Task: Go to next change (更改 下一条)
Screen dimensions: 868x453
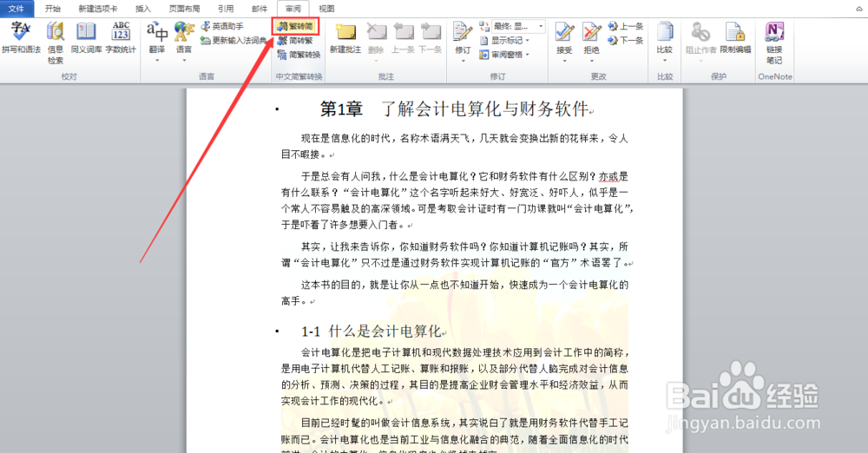Action: pyautogui.click(x=626, y=41)
